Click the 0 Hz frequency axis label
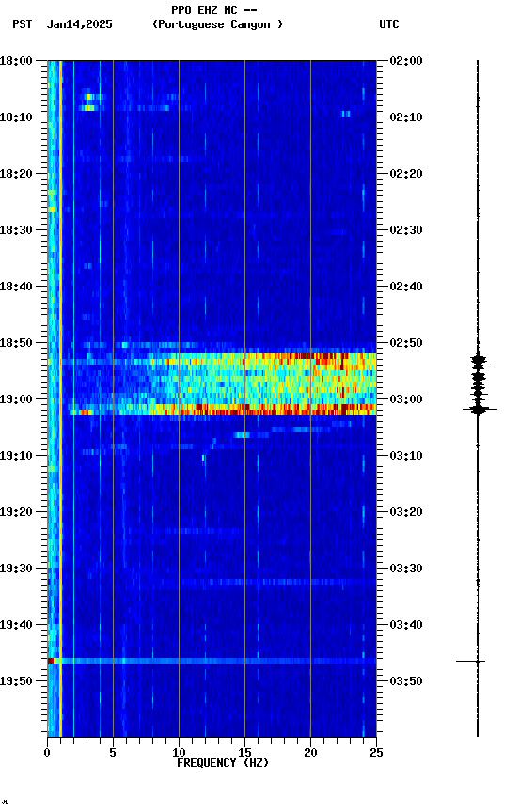The width and height of the screenshot is (519, 812). (47, 753)
